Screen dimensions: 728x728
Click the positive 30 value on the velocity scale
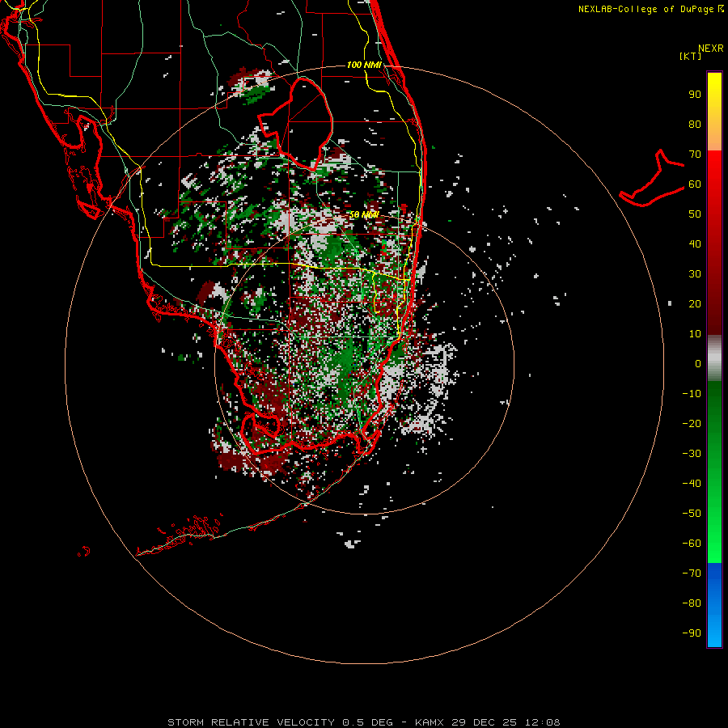(x=695, y=274)
